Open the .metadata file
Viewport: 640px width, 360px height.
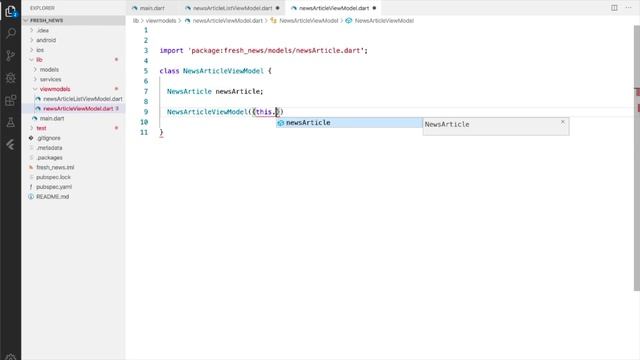coord(73,148)
